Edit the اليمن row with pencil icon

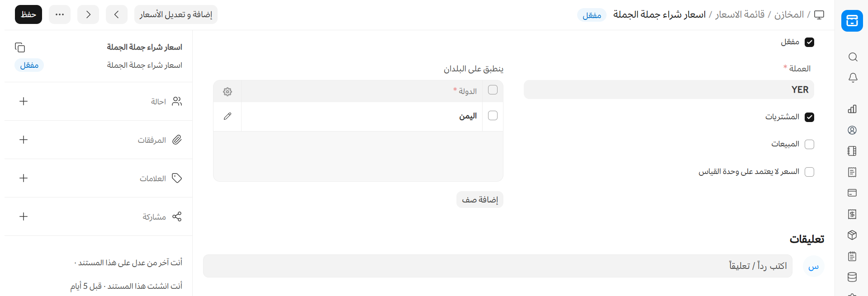pos(228,116)
